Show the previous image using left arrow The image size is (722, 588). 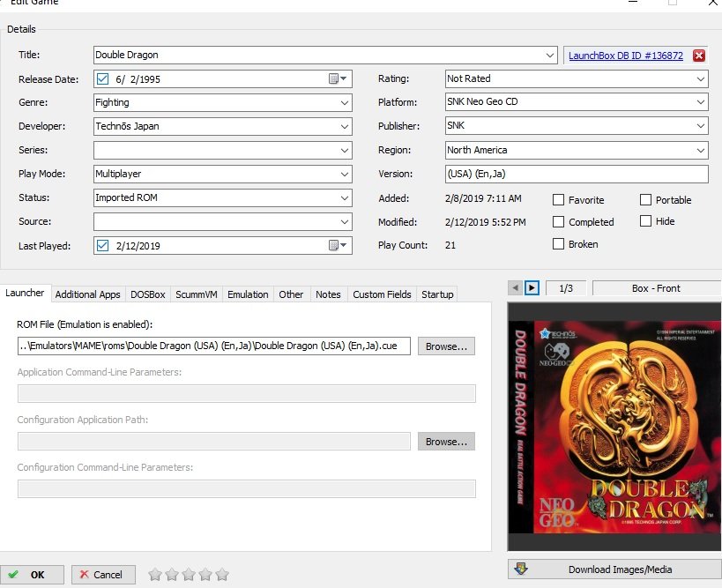[515, 288]
